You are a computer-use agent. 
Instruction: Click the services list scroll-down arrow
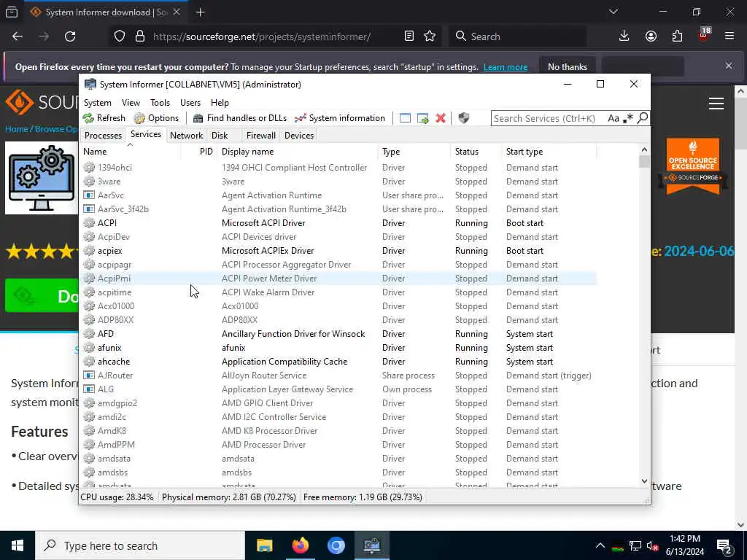pyautogui.click(x=644, y=481)
